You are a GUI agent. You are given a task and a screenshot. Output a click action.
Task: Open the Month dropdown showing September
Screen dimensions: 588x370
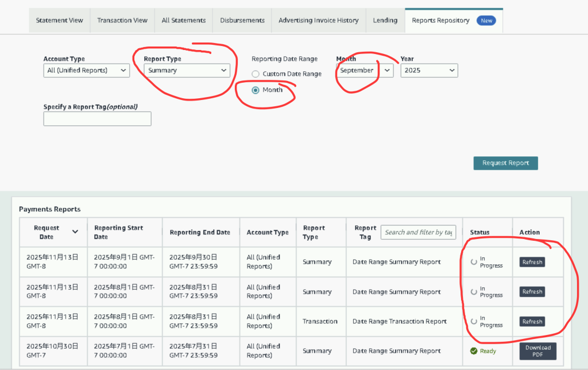click(x=365, y=71)
